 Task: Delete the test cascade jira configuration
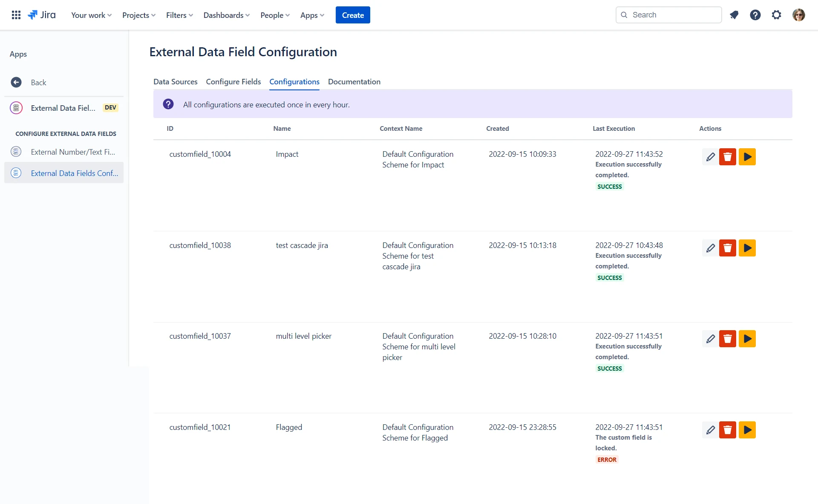tap(728, 248)
